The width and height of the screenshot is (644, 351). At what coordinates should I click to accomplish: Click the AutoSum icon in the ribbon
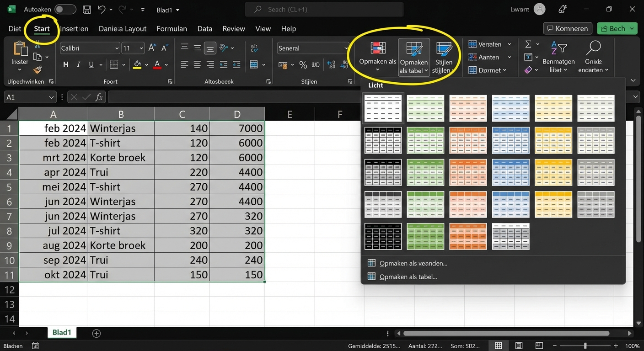pyautogui.click(x=528, y=44)
